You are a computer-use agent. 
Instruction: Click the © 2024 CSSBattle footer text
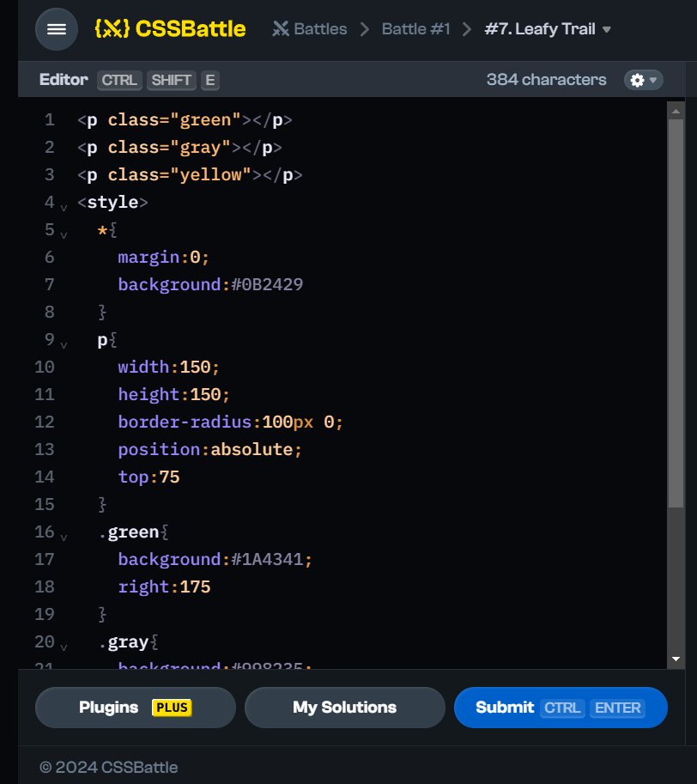108,767
